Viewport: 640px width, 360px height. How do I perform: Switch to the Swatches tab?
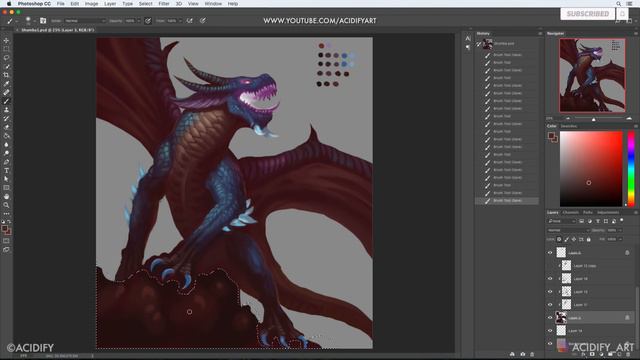point(569,126)
